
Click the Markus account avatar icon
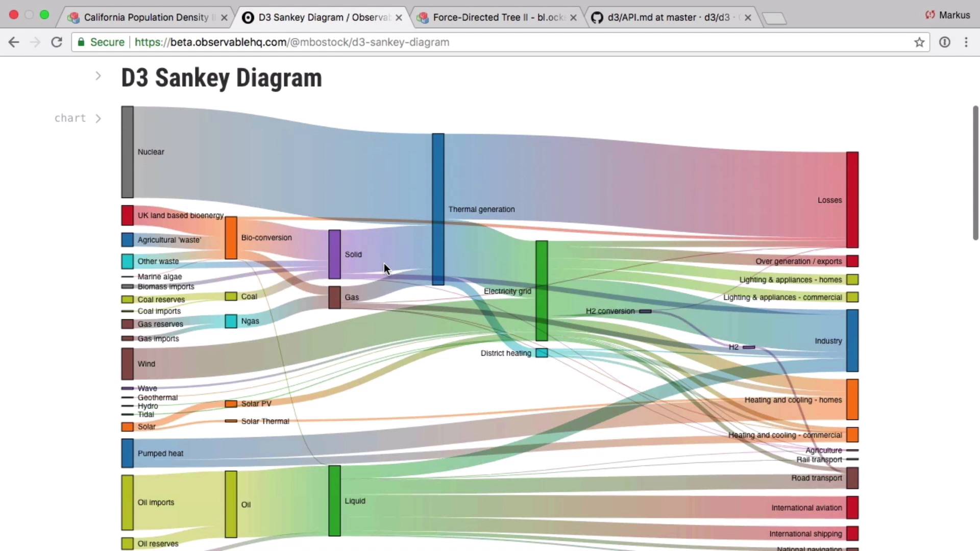pyautogui.click(x=930, y=15)
